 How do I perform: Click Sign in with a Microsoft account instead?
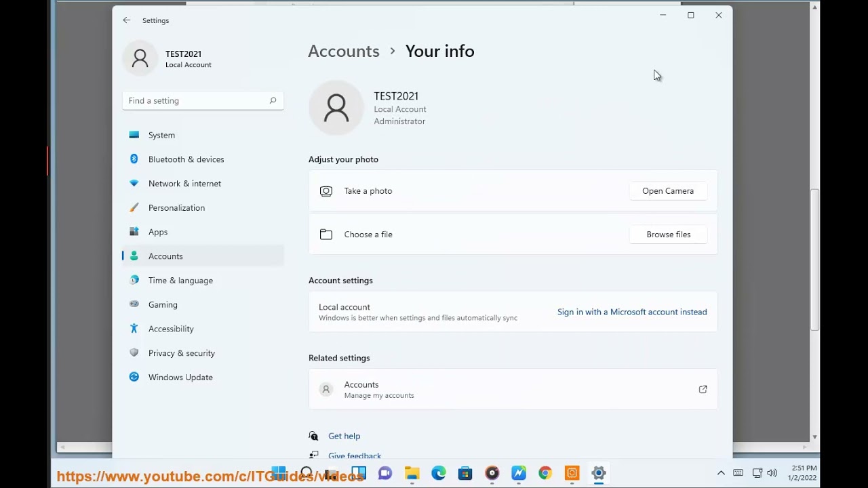[x=632, y=312]
